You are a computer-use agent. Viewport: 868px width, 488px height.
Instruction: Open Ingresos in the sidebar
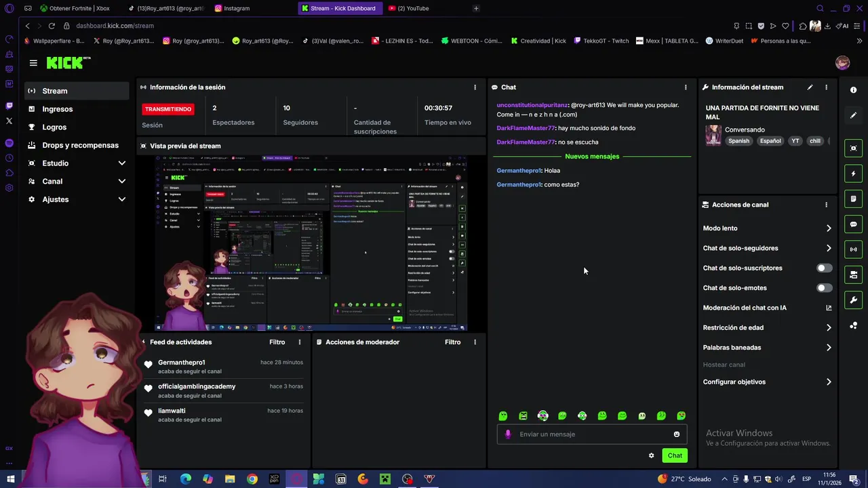point(77,109)
